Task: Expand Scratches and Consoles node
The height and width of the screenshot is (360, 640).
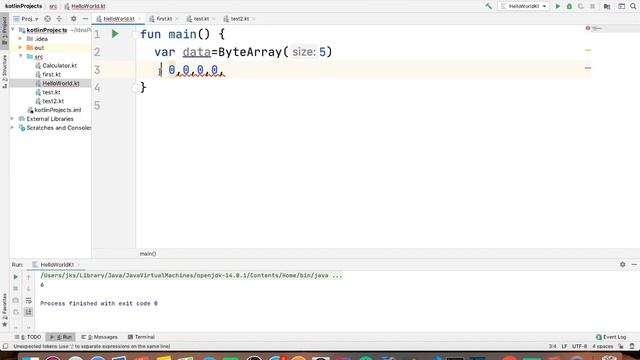Action: [13, 128]
